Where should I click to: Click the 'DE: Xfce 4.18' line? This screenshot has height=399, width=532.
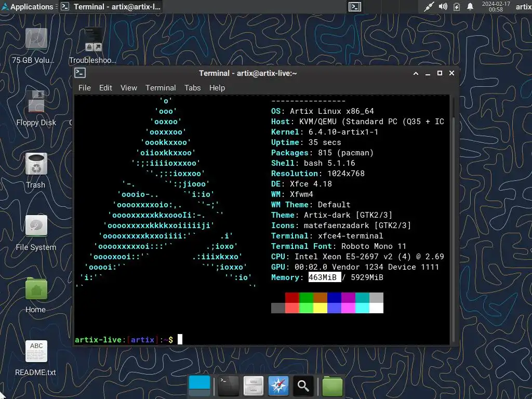point(301,184)
